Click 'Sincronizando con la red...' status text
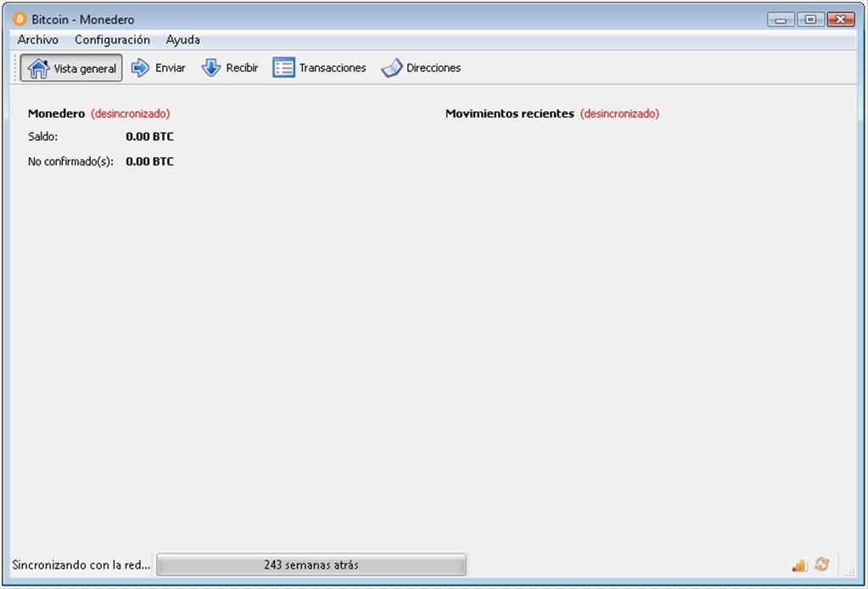 (81, 565)
